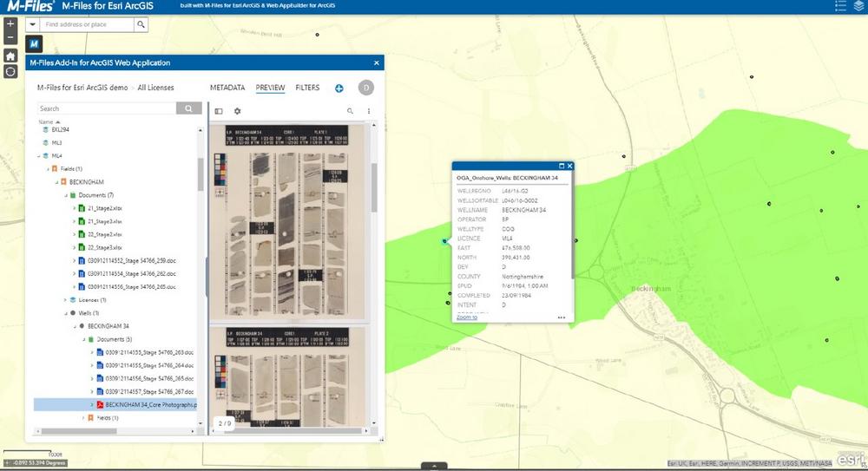Search within the preview document

click(350, 111)
